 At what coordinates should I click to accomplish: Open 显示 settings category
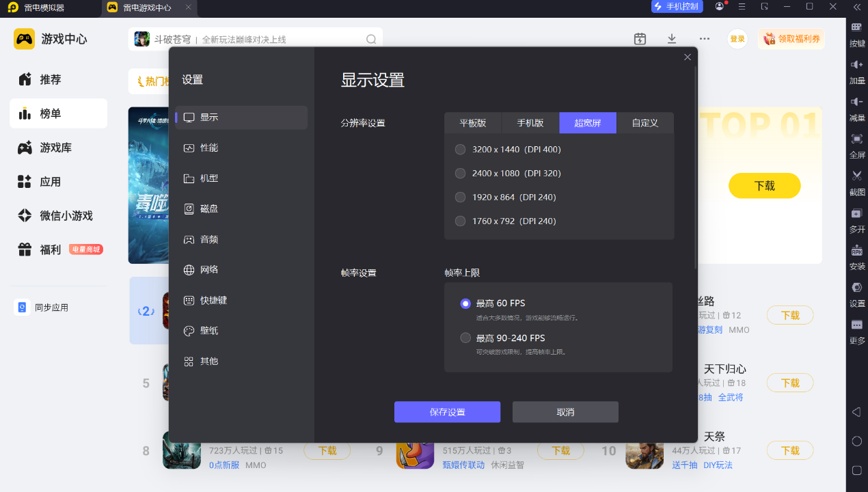click(x=241, y=118)
